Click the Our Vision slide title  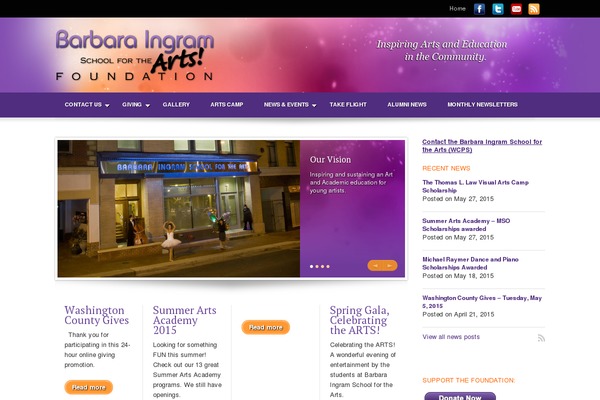[330, 160]
